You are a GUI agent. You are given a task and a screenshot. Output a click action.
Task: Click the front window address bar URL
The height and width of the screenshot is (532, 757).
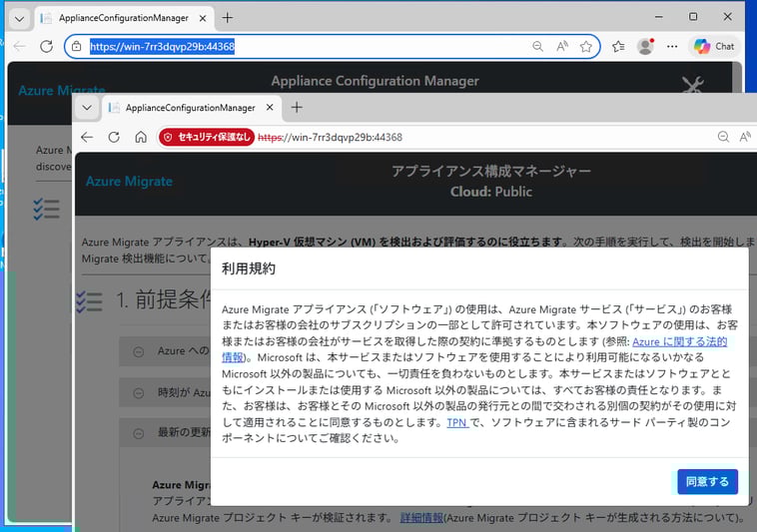pyautogui.click(x=331, y=137)
